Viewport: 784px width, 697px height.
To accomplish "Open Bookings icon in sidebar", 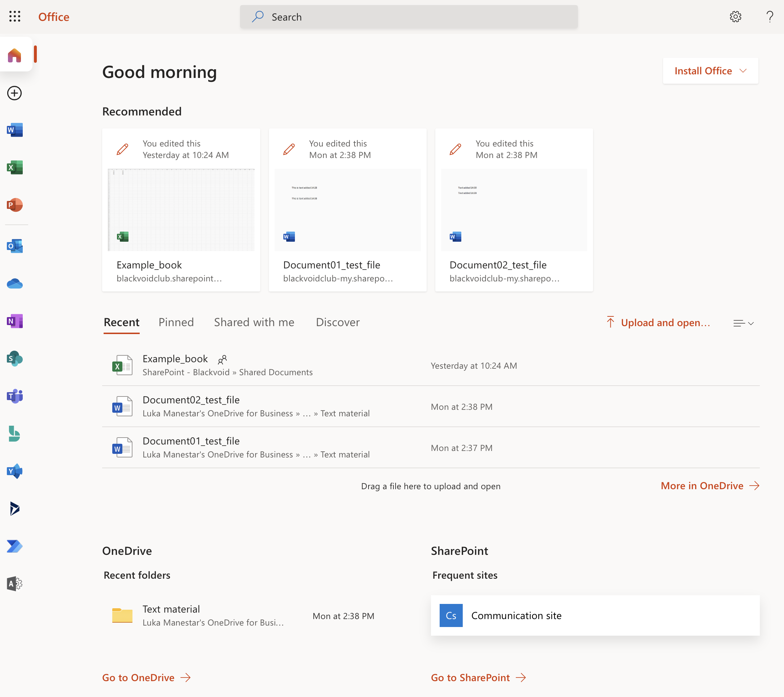I will pyautogui.click(x=14, y=434).
